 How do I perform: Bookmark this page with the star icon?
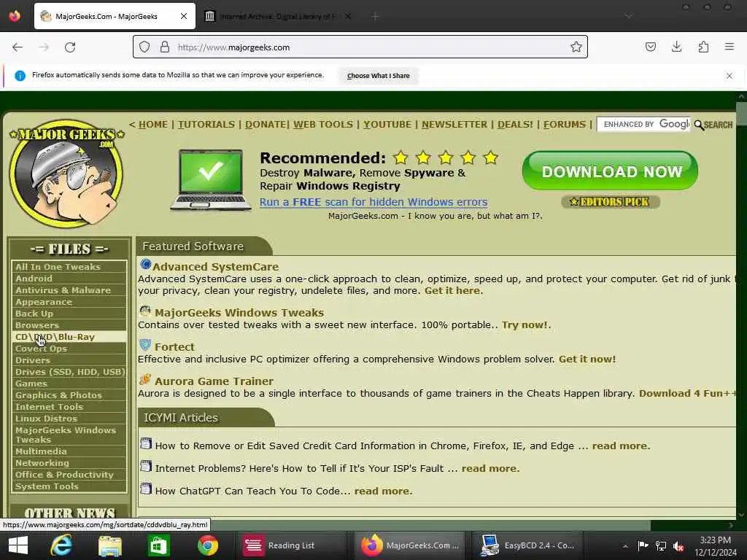(x=576, y=47)
